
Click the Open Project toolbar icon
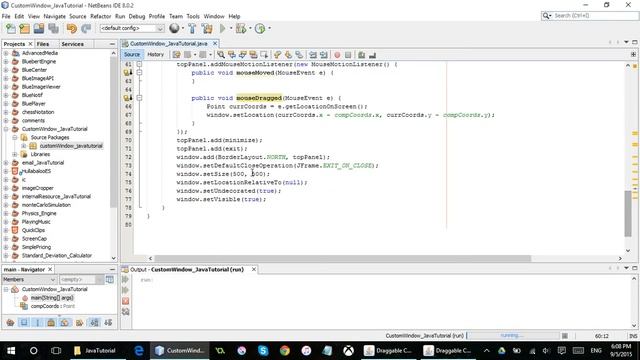click(x=39, y=29)
